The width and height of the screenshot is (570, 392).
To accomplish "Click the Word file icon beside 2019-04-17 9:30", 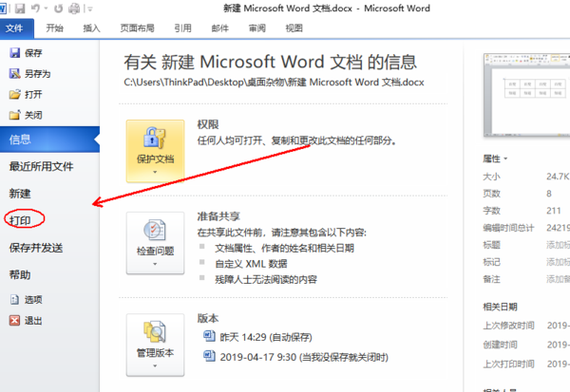I will click(x=209, y=355).
